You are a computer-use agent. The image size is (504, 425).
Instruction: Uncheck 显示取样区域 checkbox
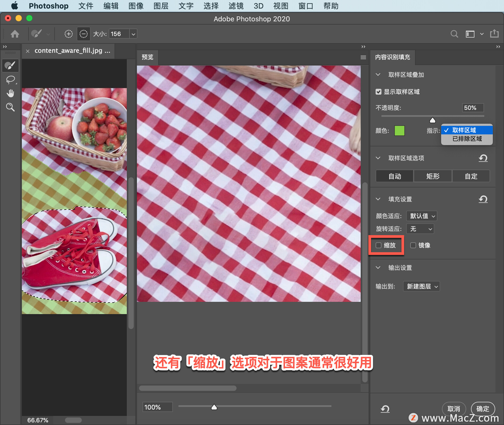pyautogui.click(x=379, y=92)
